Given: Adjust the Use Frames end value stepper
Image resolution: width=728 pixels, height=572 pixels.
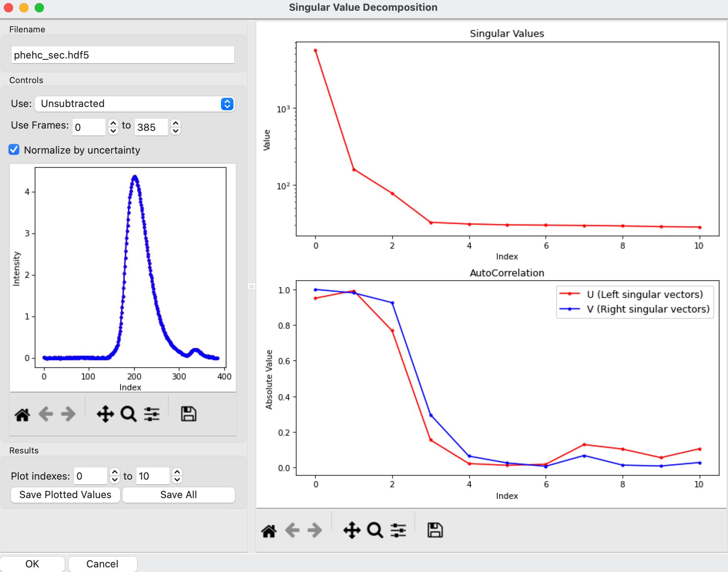Looking at the screenshot, I should tap(176, 127).
